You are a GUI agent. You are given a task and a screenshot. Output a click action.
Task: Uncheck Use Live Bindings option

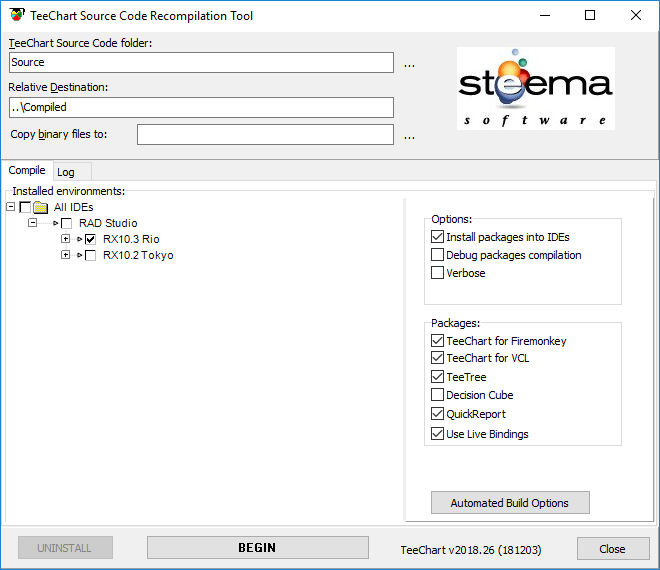click(437, 434)
